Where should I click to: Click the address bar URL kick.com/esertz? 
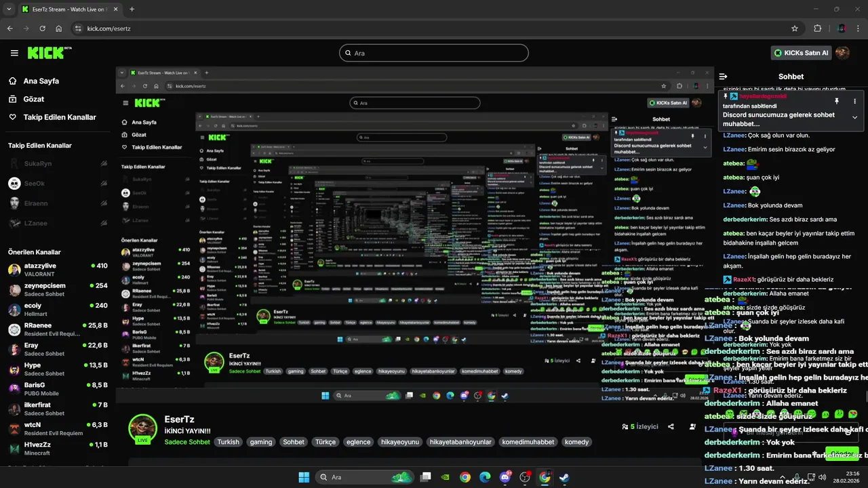[x=108, y=28]
